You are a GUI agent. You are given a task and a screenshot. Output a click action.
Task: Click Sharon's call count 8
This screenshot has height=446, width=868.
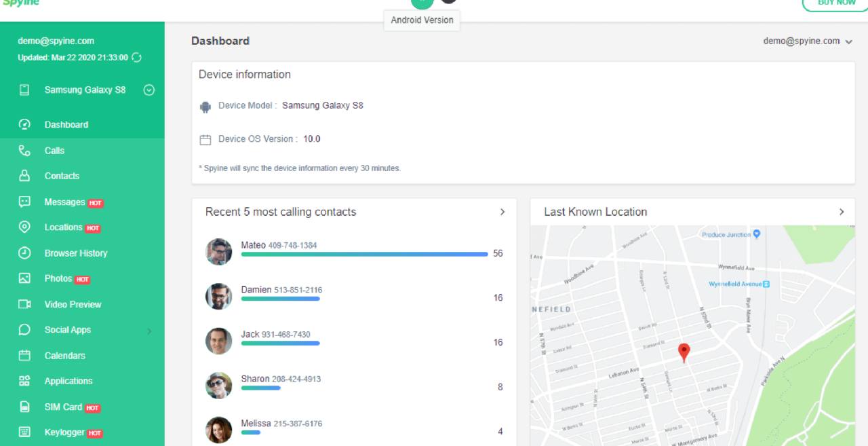pos(500,387)
